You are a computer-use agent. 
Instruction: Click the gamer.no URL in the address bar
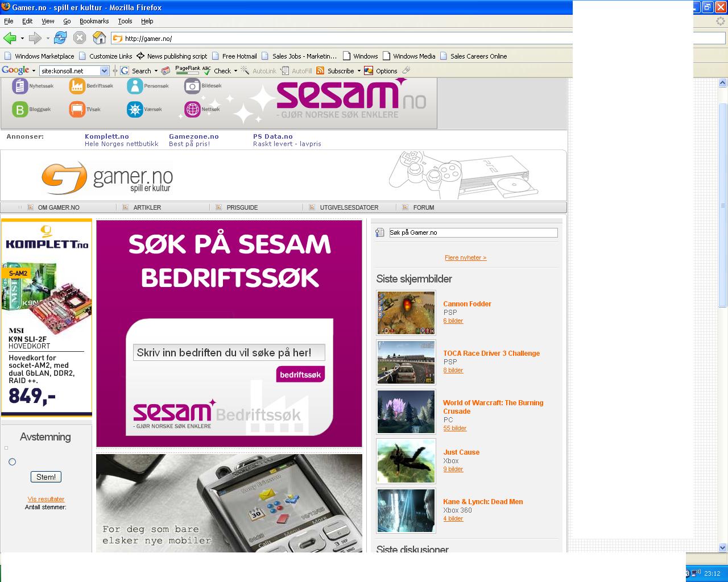[148, 39]
